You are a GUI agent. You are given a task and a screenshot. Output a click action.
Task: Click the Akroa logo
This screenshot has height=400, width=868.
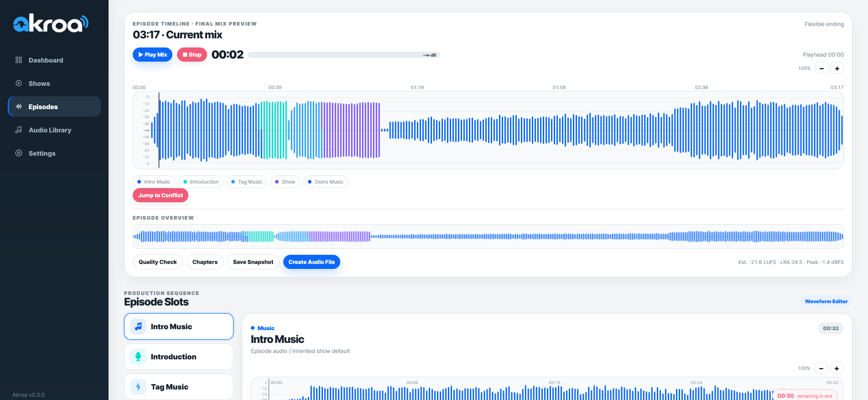[x=51, y=23]
